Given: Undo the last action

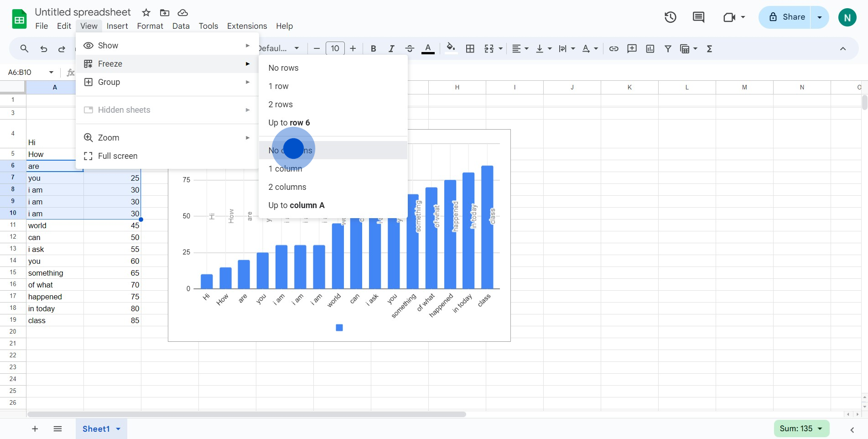Looking at the screenshot, I should pos(43,49).
